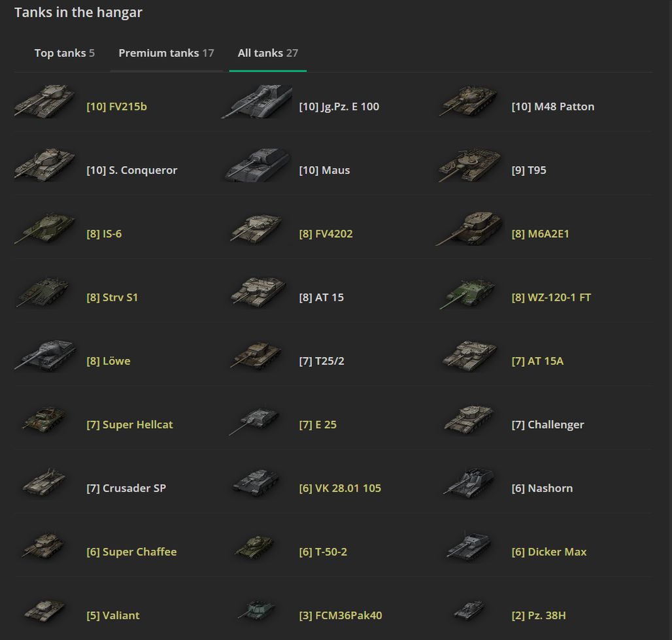Viewport: 672px width, 640px height.
Task: Click the E 25 tank image
Action: coord(254,420)
